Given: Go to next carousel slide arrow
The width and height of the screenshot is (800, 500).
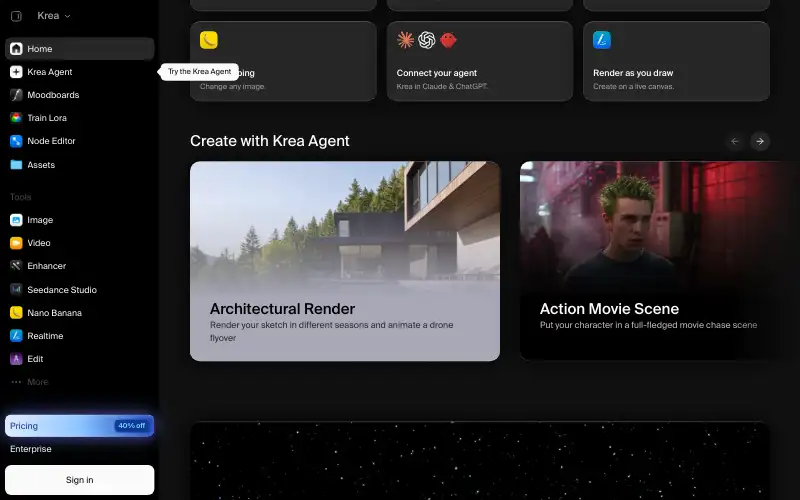Looking at the screenshot, I should [760, 141].
